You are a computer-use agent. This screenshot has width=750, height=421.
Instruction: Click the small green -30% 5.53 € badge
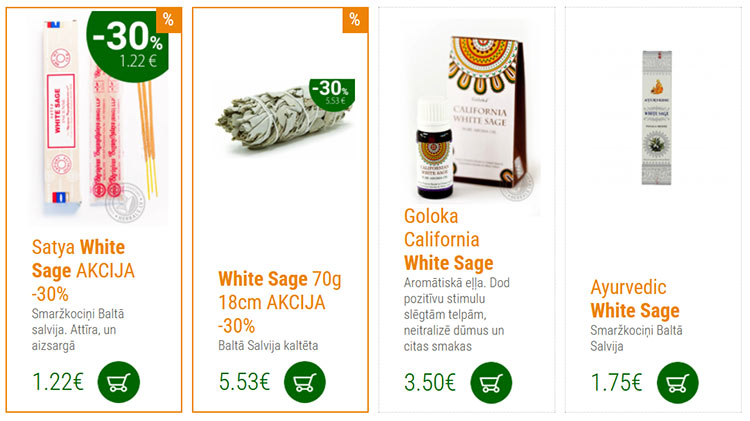coord(332,94)
